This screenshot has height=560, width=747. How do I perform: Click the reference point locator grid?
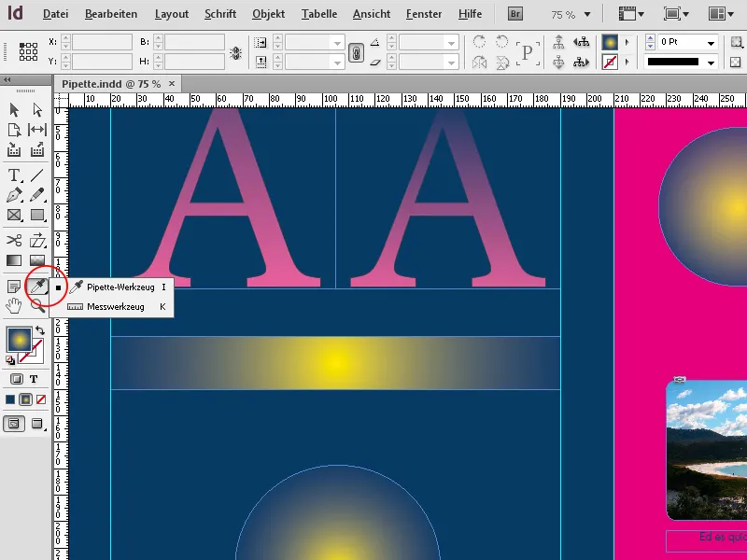(28, 51)
